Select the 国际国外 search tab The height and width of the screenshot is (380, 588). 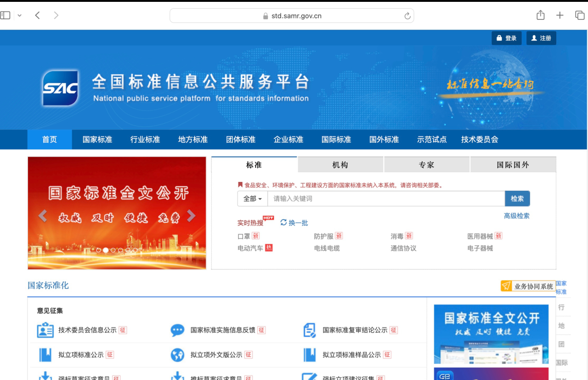pyautogui.click(x=513, y=164)
